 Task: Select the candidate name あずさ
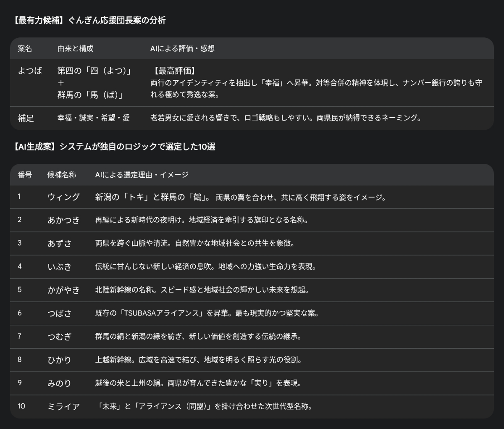tap(60, 244)
